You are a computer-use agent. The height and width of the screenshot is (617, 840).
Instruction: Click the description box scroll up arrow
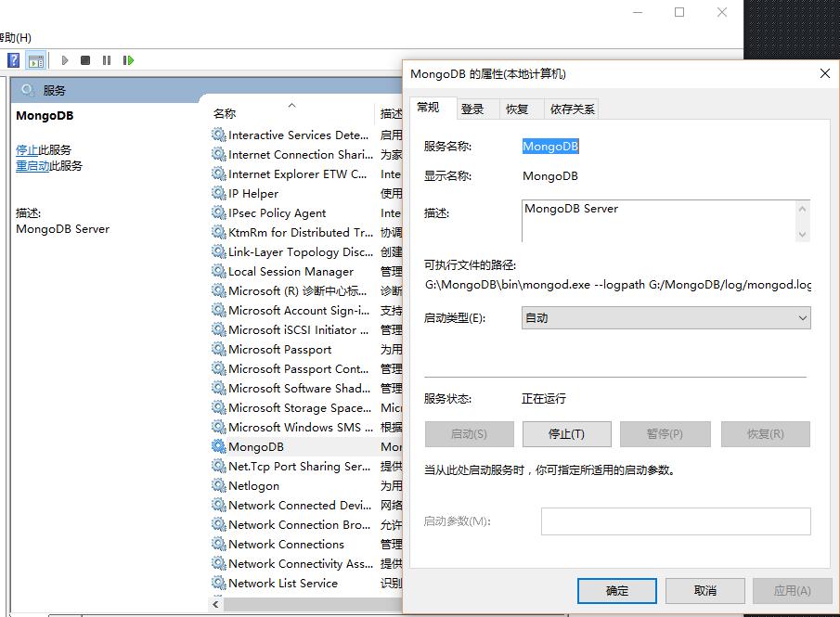point(802,209)
